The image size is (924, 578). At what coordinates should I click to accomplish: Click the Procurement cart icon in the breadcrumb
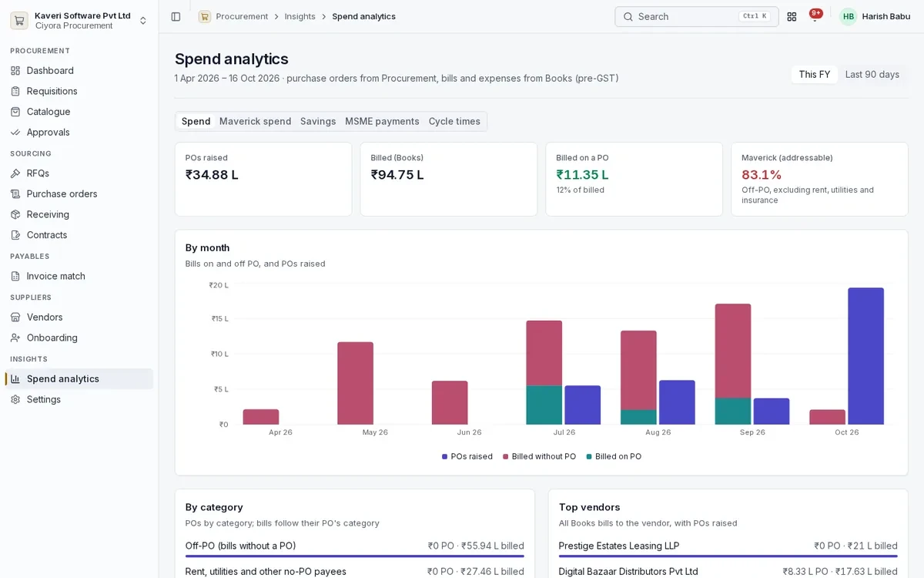coord(205,16)
